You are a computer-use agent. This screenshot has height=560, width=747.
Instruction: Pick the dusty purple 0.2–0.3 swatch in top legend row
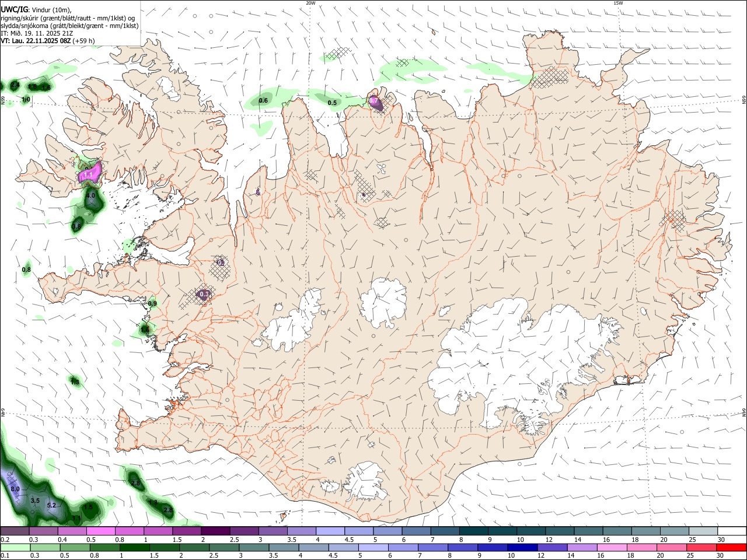coord(15,531)
